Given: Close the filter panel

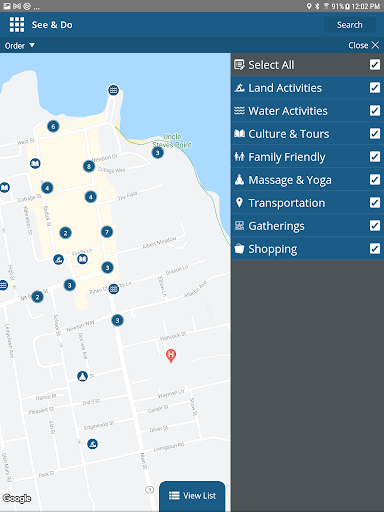Looking at the screenshot, I should pos(363,45).
